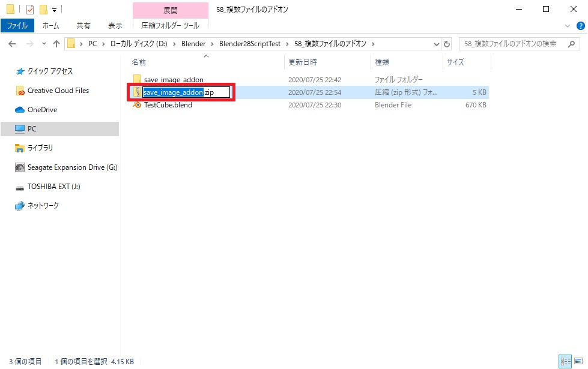Image resolution: width=588 pixels, height=369 pixels.
Task: Click the Seagate drive icon
Action: click(x=19, y=167)
